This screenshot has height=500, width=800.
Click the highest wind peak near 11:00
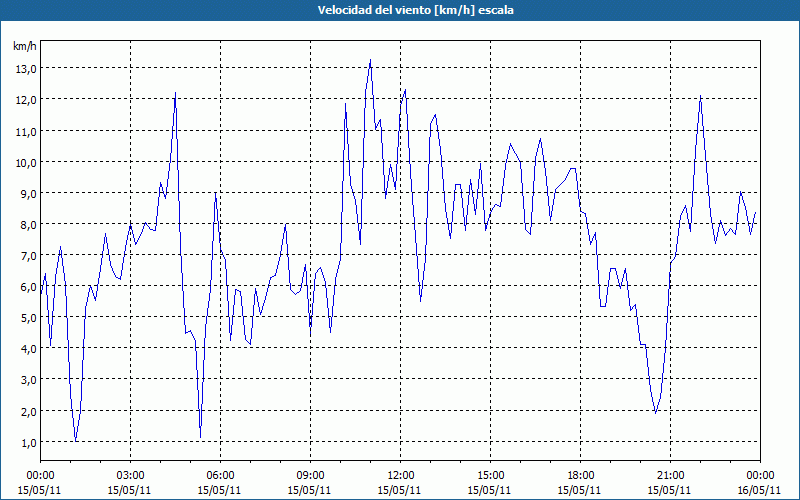(370, 60)
